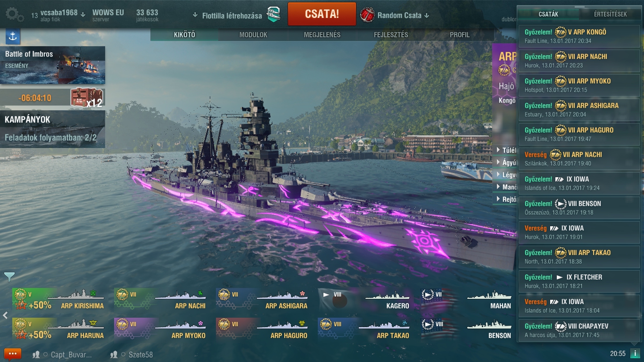This screenshot has height=362, width=644.
Task: Open the ÉRTESÍTÉSEK notifications tab
Action: (610, 14)
